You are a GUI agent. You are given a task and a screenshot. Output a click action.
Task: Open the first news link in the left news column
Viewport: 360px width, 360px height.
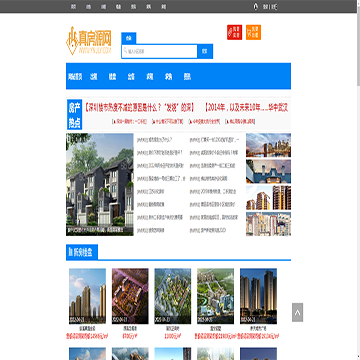156,140
